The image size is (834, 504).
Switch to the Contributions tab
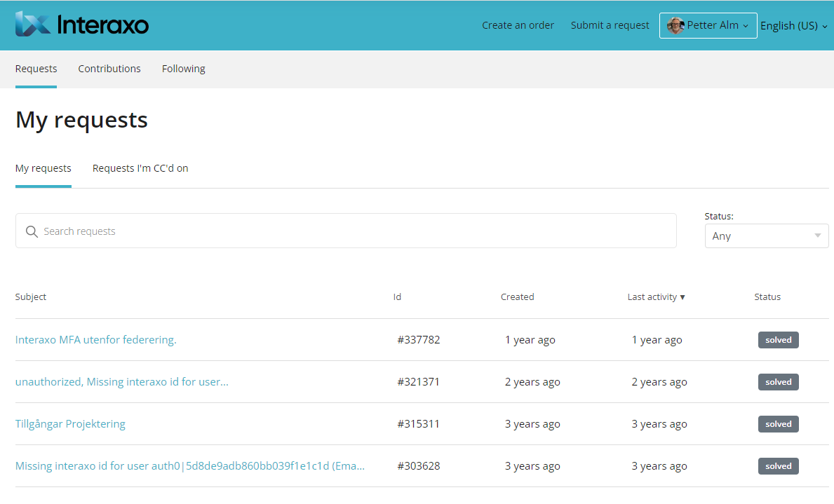tap(109, 69)
